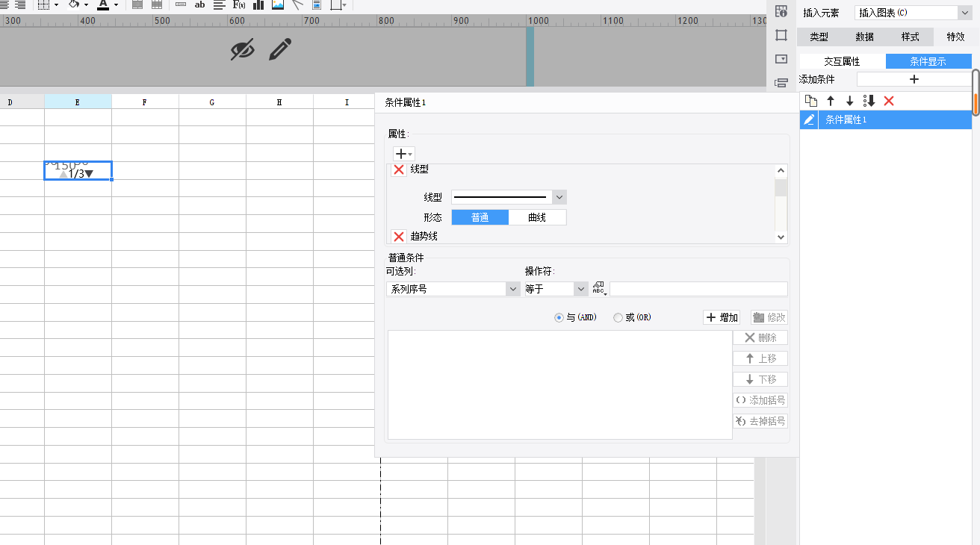Open border tool dropdown arrow

point(57,5)
